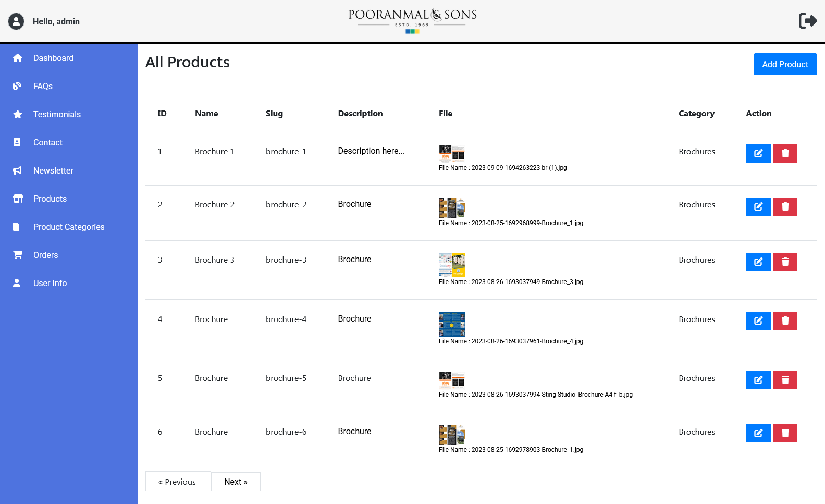Open Dashboard from the sidebar
The height and width of the screenshot is (504, 825).
pyautogui.click(x=53, y=58)
